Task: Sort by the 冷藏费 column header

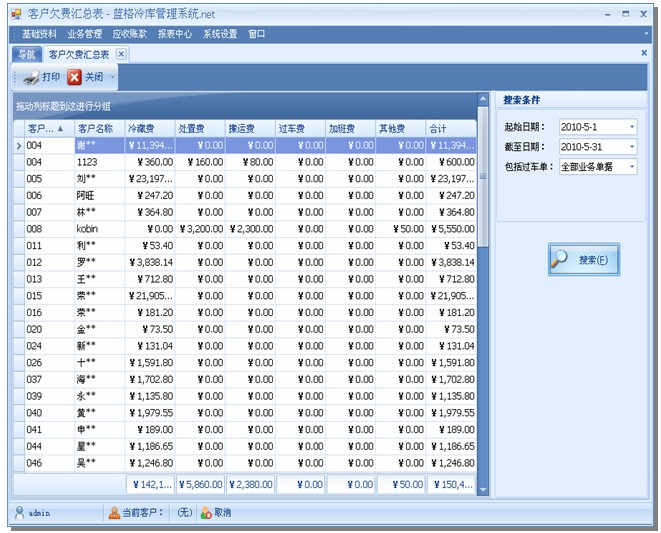Action: point(150,128)
